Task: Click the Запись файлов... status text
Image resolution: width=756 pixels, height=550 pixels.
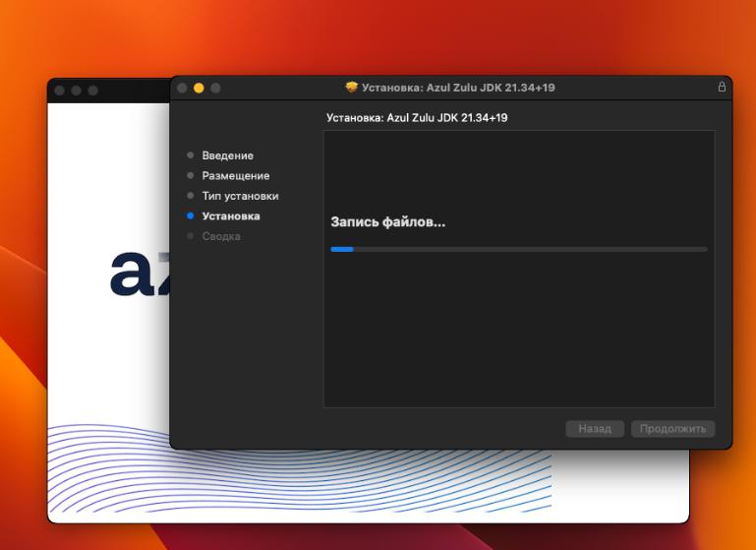Action: 388,222
